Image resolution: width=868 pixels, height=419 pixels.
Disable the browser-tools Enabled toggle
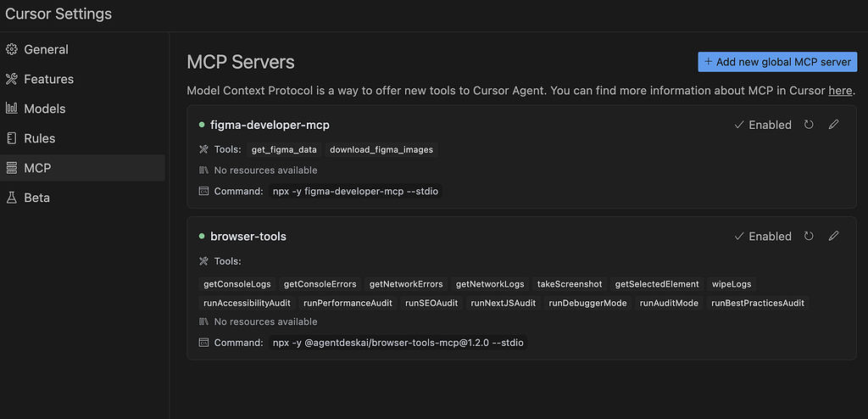pos(762,237)
